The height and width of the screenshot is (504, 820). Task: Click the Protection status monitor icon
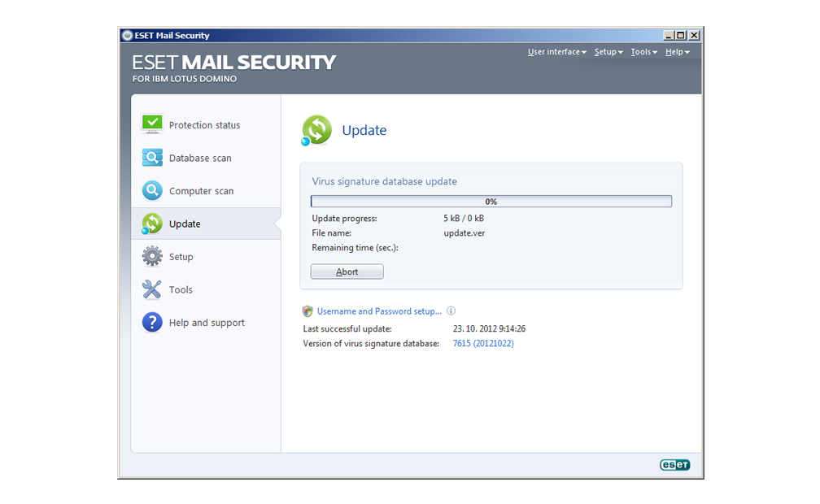pos(152,124)
